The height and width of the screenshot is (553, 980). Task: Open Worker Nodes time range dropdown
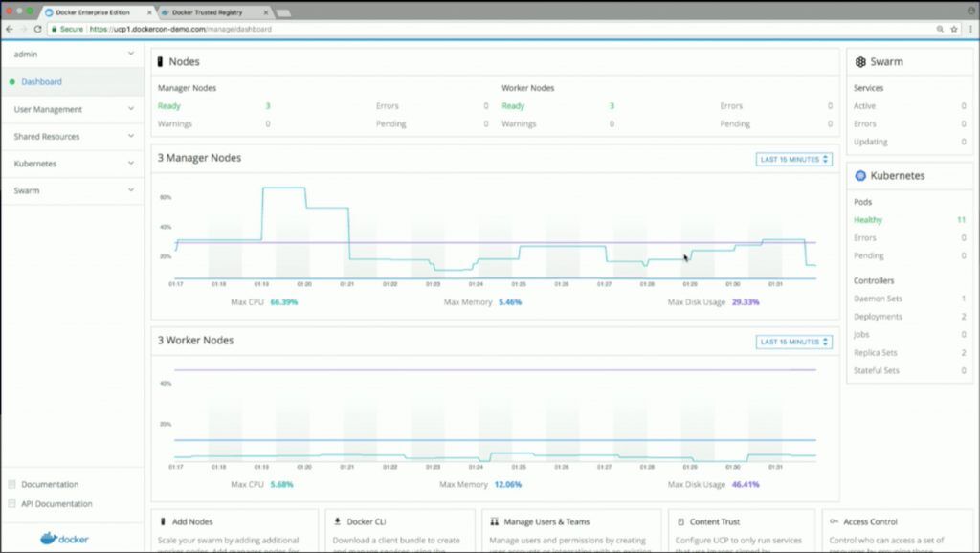[x=793, y=342]
